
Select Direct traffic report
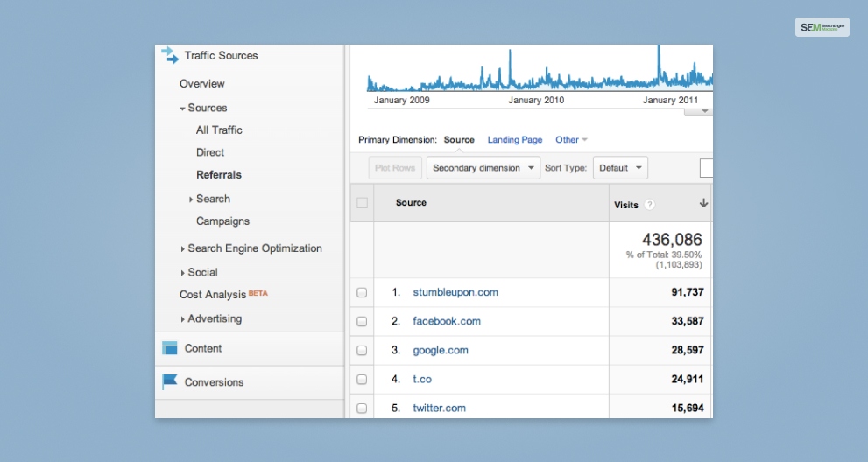[210, 152]
